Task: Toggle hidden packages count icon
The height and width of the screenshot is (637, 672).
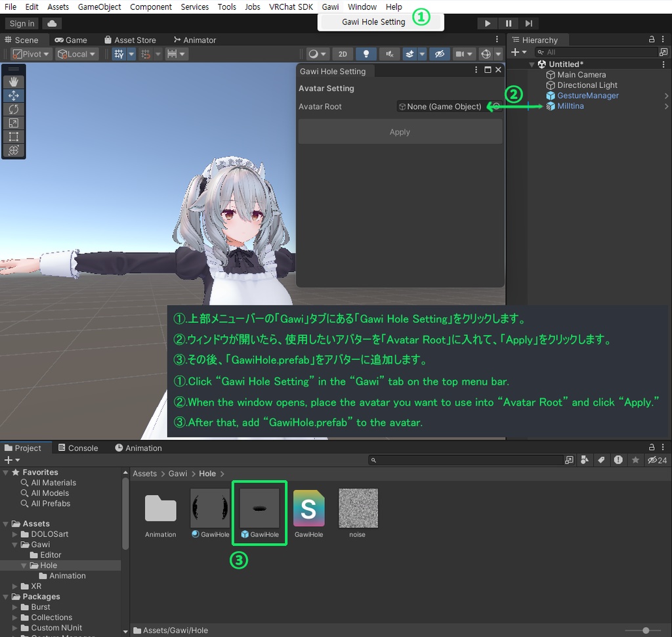Action: (x=657, y=460)
